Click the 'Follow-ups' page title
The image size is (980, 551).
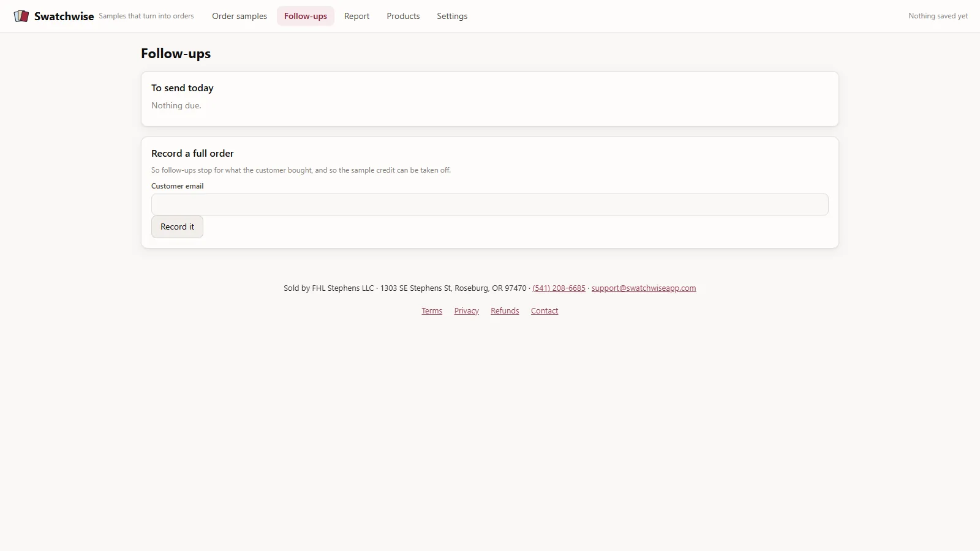pyautogui.click(x=176, y=53)
